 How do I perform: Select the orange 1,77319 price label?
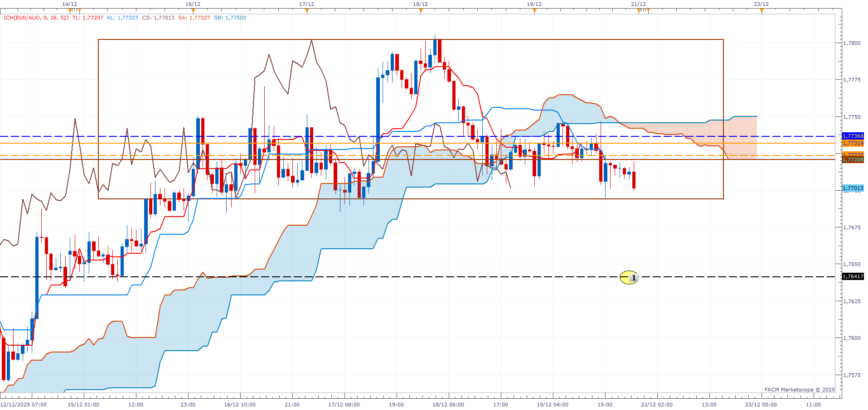tap(853, 143)
